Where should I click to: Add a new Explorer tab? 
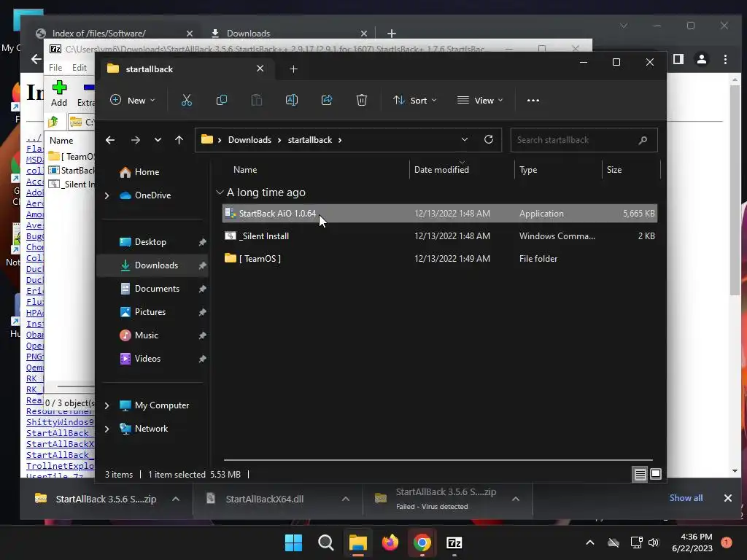(293, 69)
